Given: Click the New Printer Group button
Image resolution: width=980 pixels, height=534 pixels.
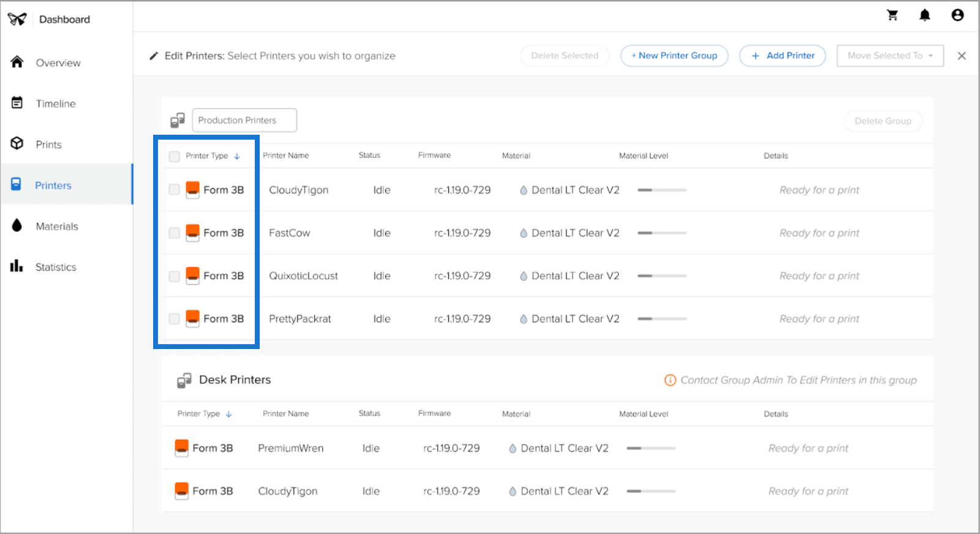Looking at the screenshot, I should click(x=674, y=56).
